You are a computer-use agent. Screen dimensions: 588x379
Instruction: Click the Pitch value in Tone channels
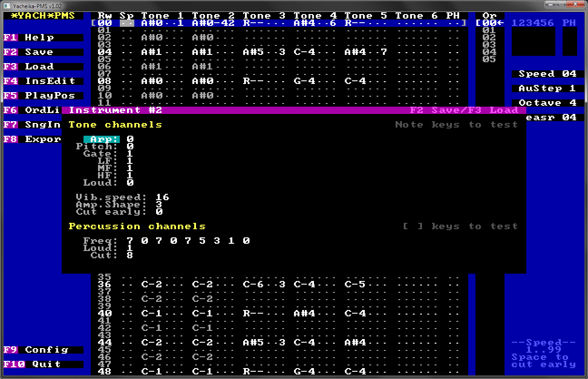tap(130, 147)
